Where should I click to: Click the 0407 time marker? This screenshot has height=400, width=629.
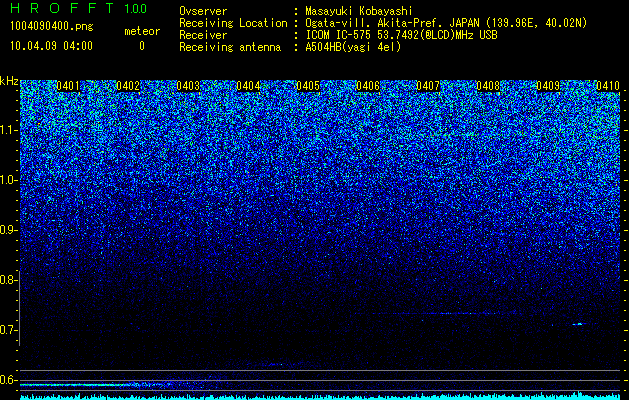point(428,86)
